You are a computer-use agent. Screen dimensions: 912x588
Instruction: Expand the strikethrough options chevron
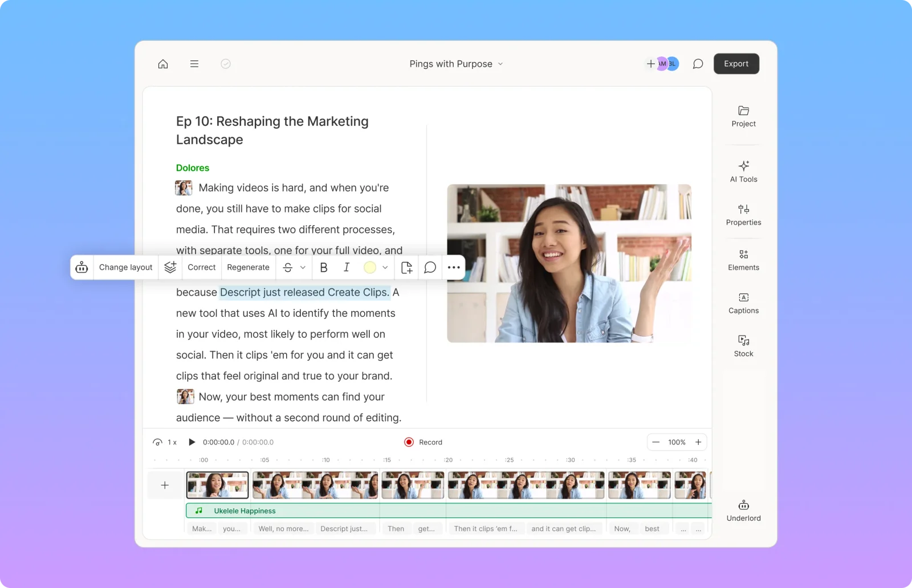[303, 267]
